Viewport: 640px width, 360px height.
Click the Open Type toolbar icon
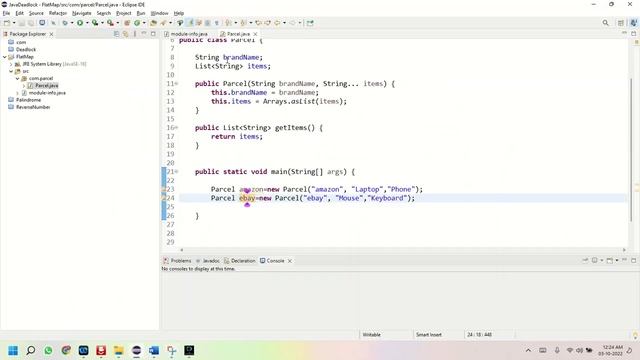click(153, 23)
